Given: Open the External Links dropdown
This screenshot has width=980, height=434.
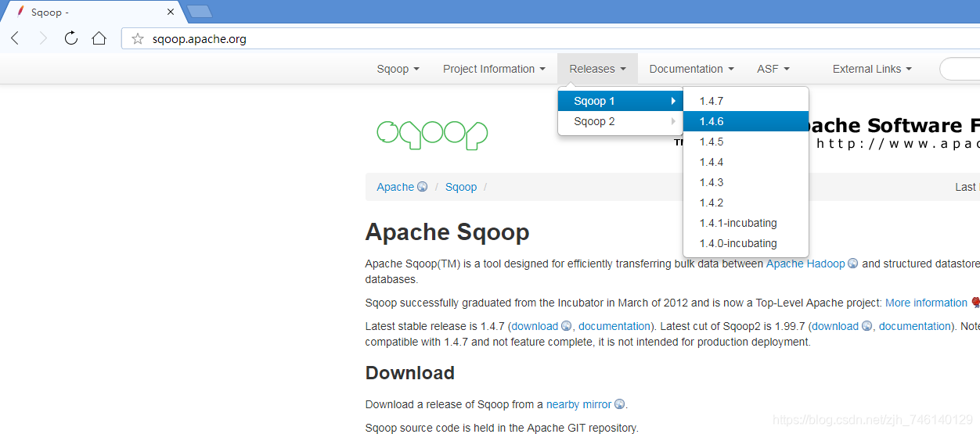Looking at the screenshot, I should click(x=872, y=69).
